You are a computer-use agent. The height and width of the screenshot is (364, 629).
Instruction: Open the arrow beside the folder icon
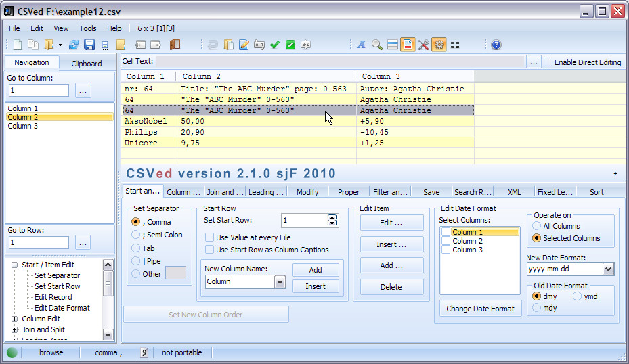click(x=60, y=45)
